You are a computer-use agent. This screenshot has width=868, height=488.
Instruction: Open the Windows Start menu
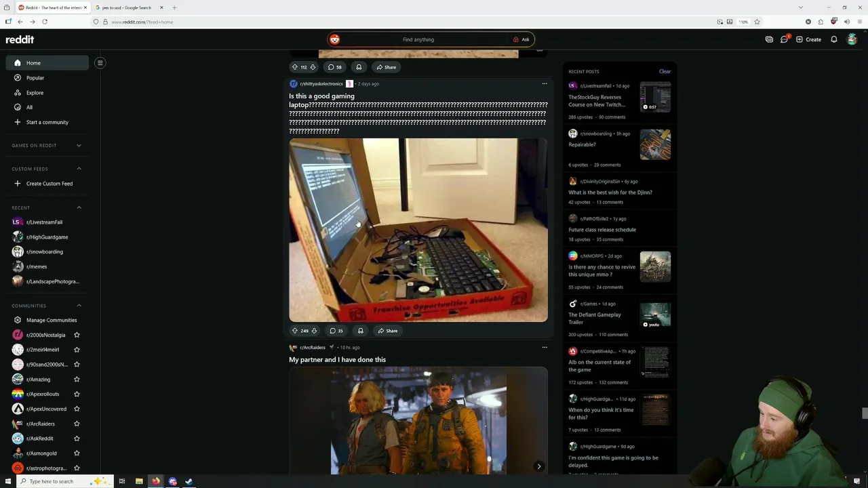pos(7,481)
